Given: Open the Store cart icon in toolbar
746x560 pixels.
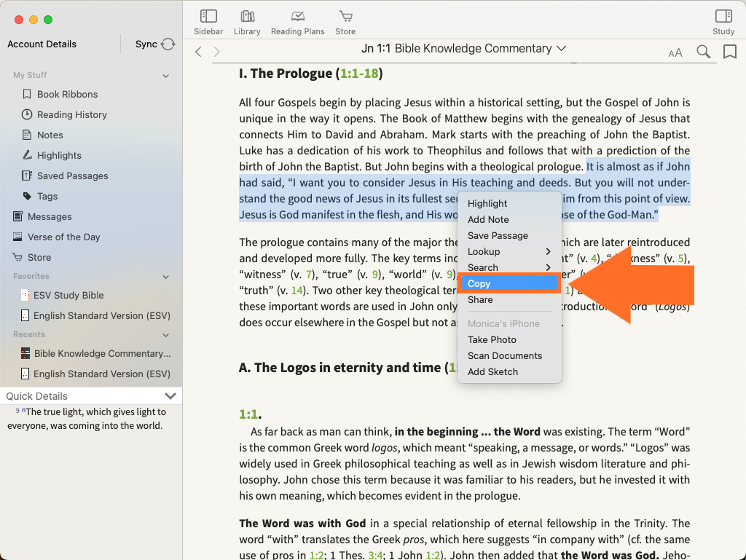Looking at the screenshot, I should [x=345, y=22].
